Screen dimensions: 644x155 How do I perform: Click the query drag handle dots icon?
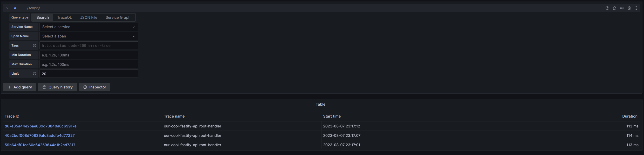click(636, 8)
